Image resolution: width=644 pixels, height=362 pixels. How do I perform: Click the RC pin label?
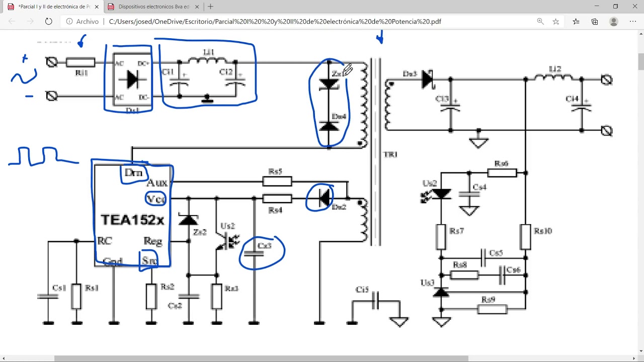click(x=105, y=241)
